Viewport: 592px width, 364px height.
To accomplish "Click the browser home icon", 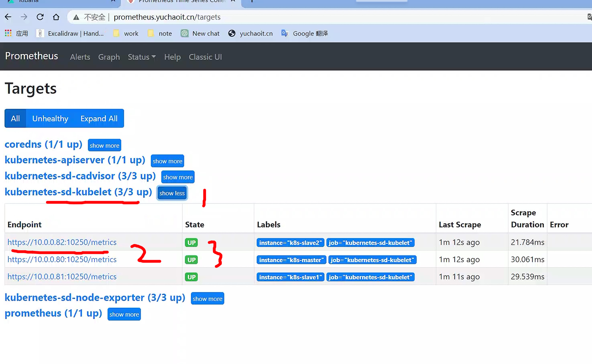I will pos(56,17).
